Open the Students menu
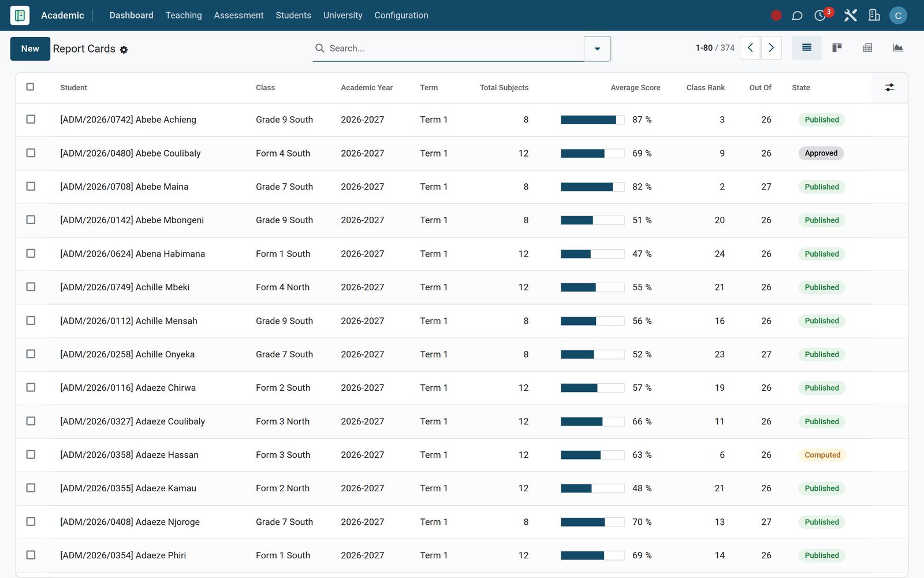 293,15
